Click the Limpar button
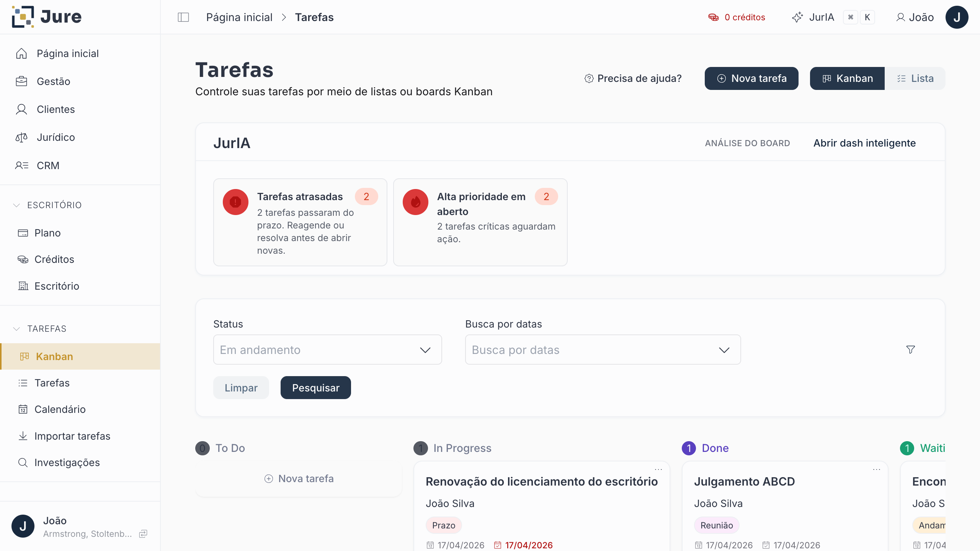The width and height of the screenshot is (980, 551). click(241, 388)
